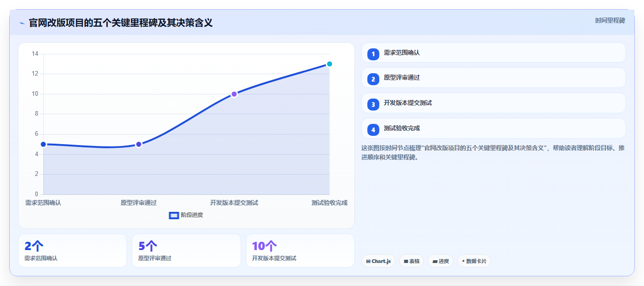Click the icon in the 数据卡片 tag
This screenshot has height=286, width=644.
[x=464, y=261]
